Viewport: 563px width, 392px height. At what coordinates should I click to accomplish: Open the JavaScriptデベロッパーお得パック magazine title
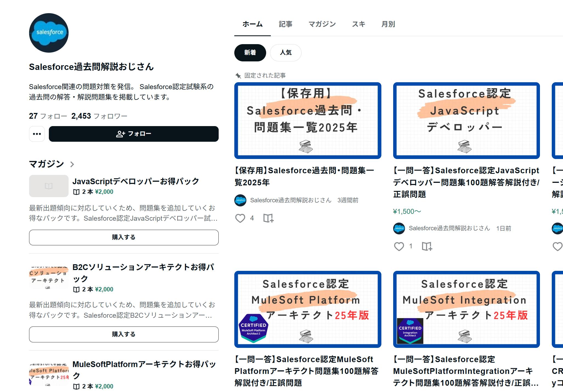136,181
